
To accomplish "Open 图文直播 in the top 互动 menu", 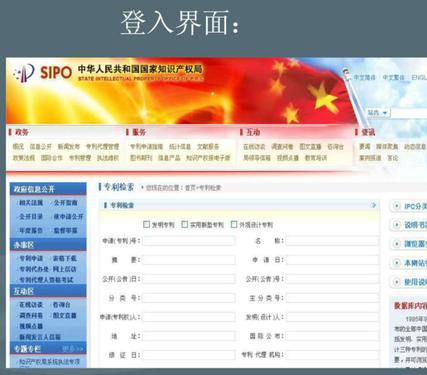I will point(310,147).
